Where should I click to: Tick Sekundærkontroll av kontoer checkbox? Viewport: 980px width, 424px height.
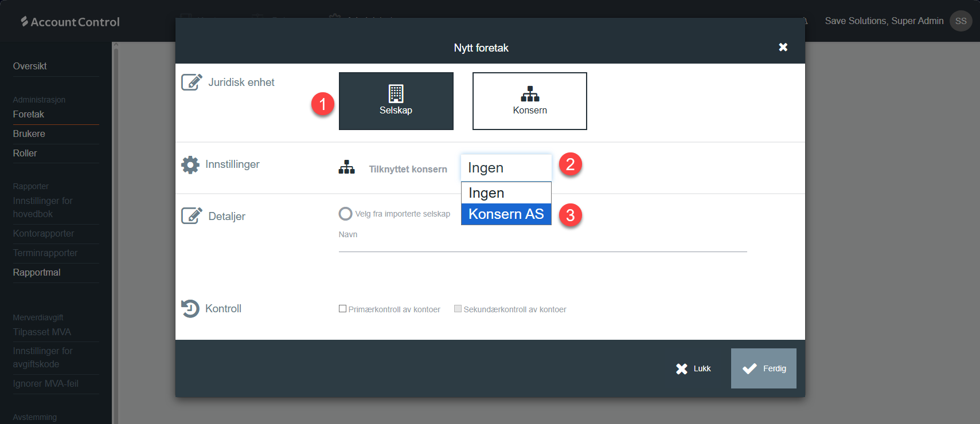(x=458, y=309)
